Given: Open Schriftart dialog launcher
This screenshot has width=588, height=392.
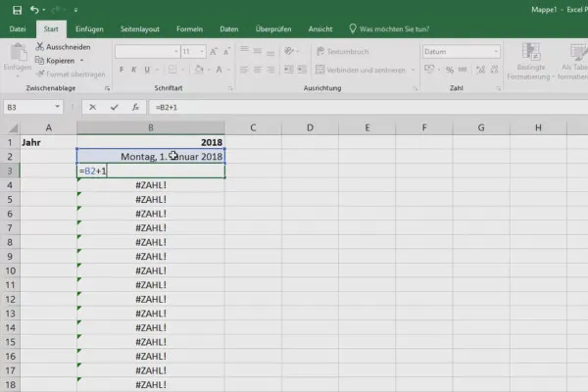Looking at the screenshot, I should click(x=230, y=88).
